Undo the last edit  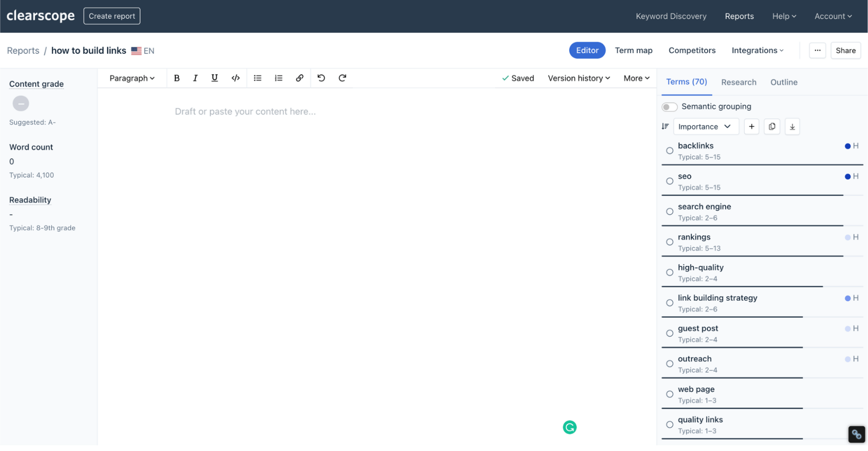(x=321, y=78)
